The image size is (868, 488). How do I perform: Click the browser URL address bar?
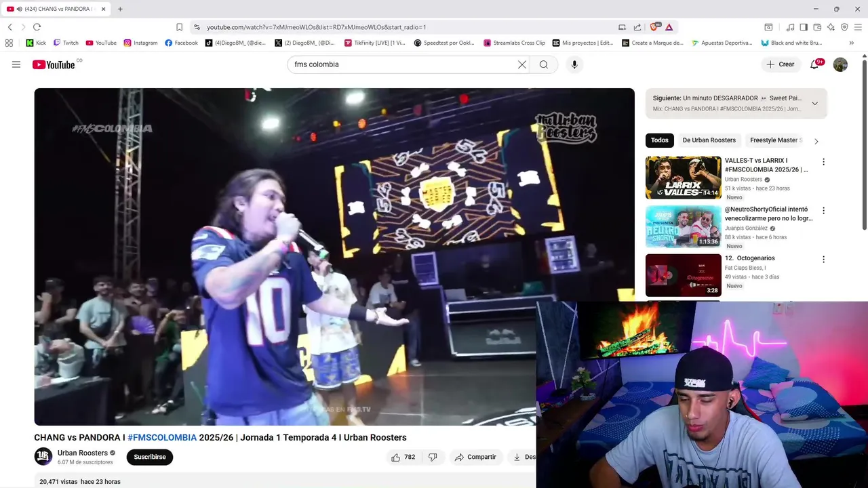click(x=407, y=27)
